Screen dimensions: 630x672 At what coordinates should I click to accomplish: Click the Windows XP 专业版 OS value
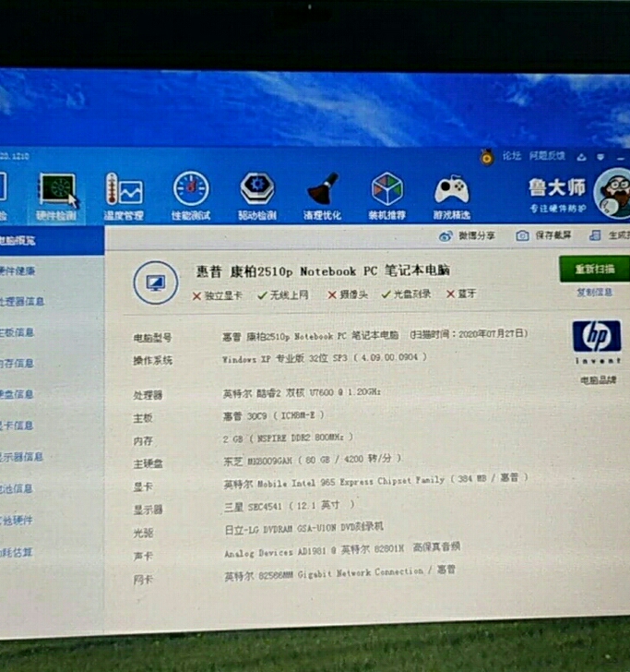tap(324, 358)
